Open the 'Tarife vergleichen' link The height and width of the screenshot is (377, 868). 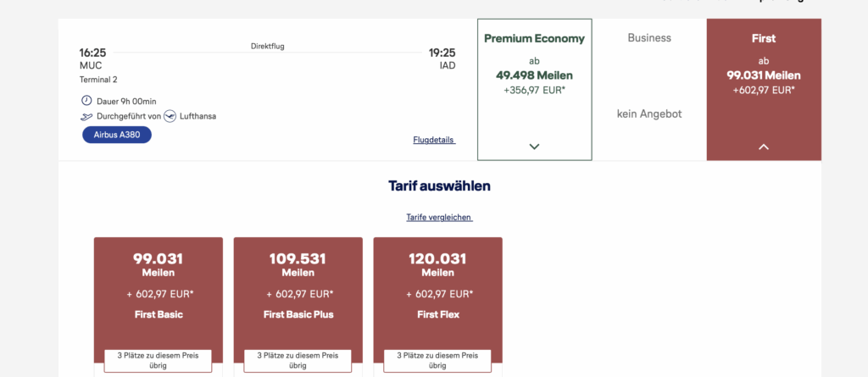pyautogui.click(x=439, y=218)
